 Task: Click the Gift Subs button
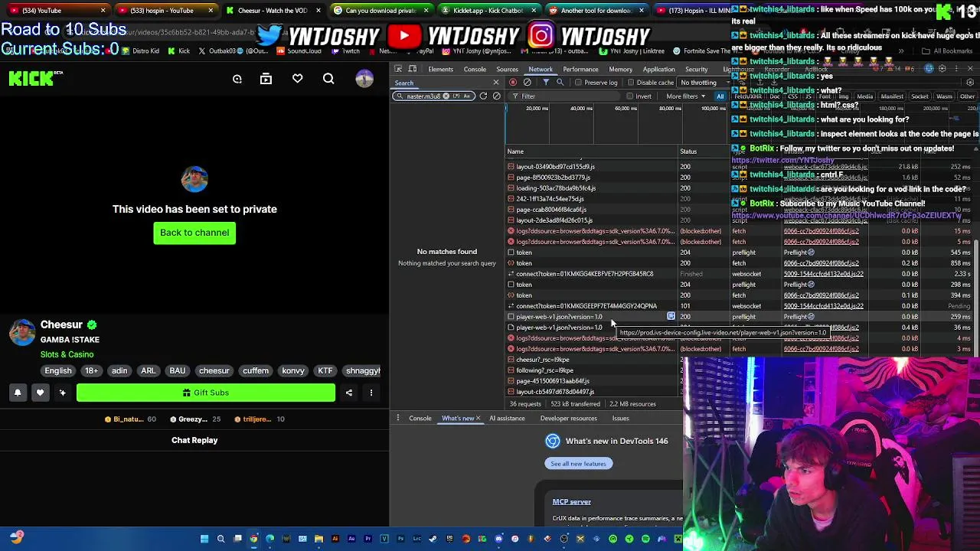pos(205,393)
